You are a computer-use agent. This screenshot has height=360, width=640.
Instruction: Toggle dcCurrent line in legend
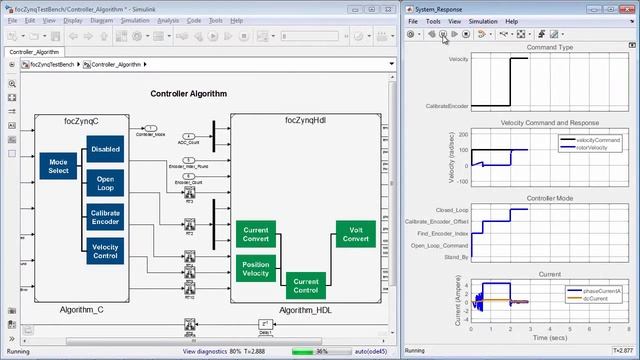[588, 299]
